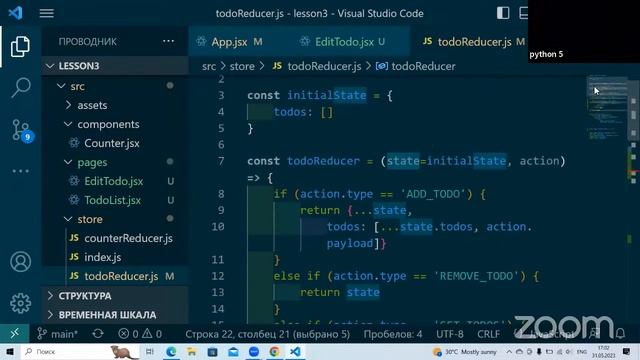640x360 pixels.
Task: Open File Explorer from the taskbar
Action: 191,351
